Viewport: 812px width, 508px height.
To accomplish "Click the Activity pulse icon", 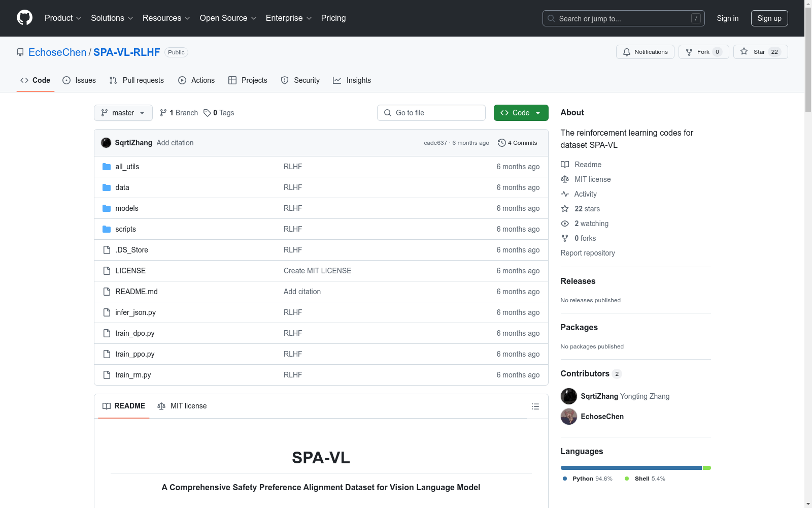I will click(x=565, y=194).
